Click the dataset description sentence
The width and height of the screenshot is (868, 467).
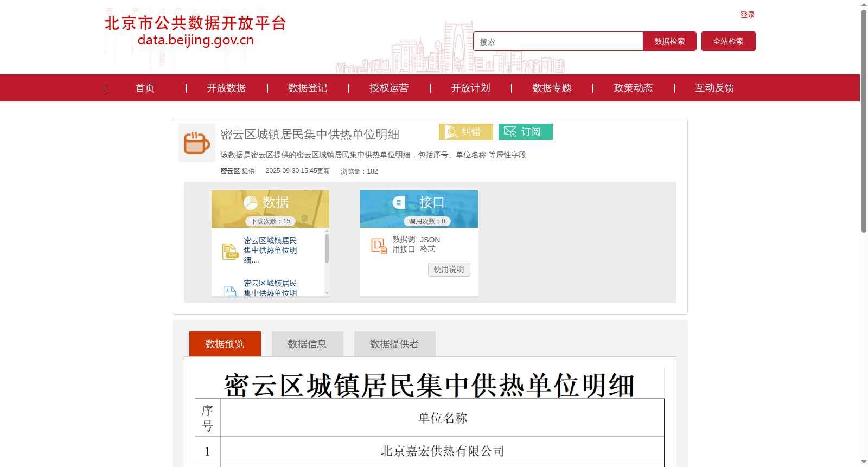[373, 155]
